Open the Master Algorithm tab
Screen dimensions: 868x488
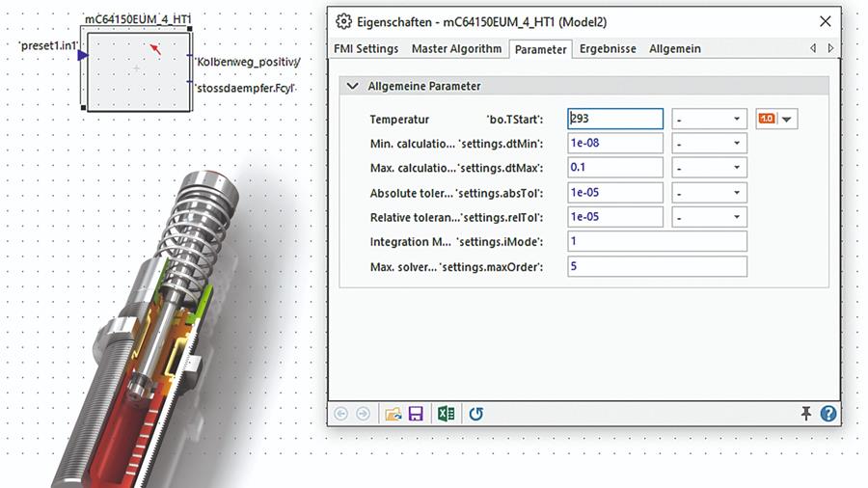point(456,48)
